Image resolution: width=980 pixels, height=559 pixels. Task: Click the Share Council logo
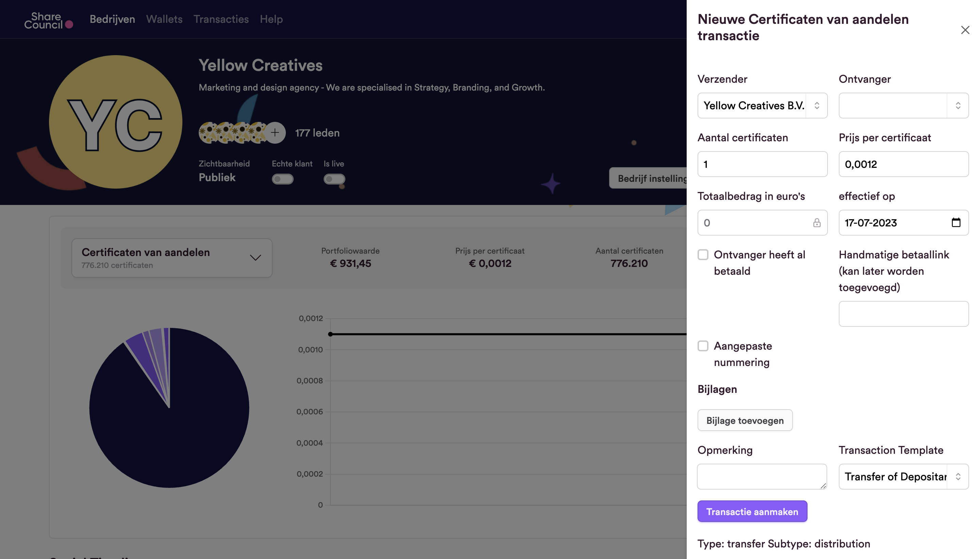click(49, 20)
